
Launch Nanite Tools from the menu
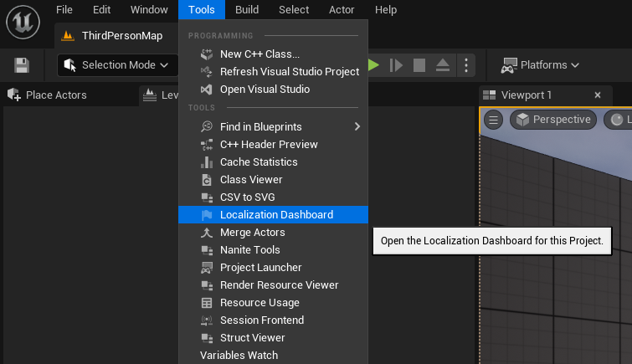point(249,250)
